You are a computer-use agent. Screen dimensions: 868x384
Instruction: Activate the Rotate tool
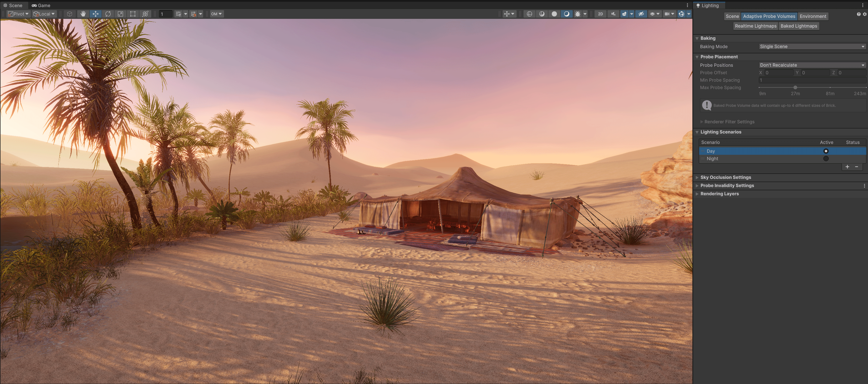coord(108,14)
